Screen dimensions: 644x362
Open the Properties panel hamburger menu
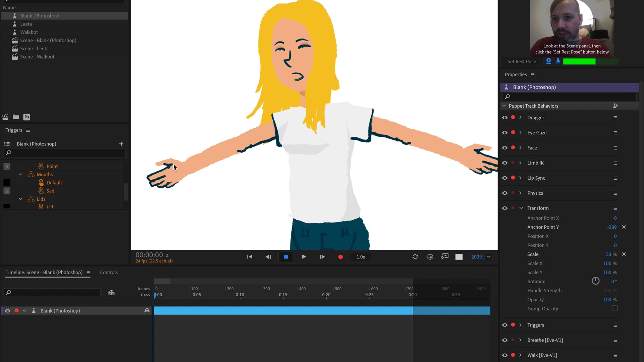point(533,74)
